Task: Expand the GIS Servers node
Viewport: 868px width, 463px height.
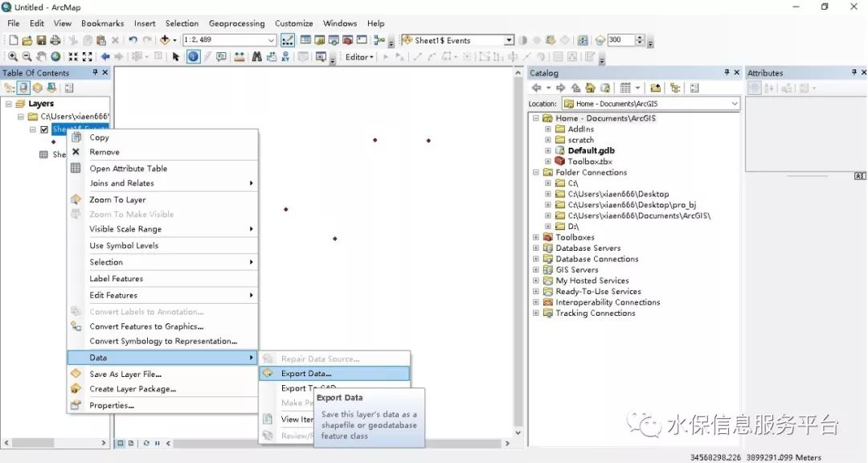Action: (535, 270)
